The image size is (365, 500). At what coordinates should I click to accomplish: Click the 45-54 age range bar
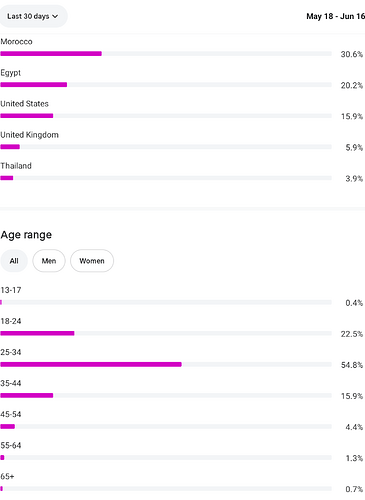[x=166, y=426]
